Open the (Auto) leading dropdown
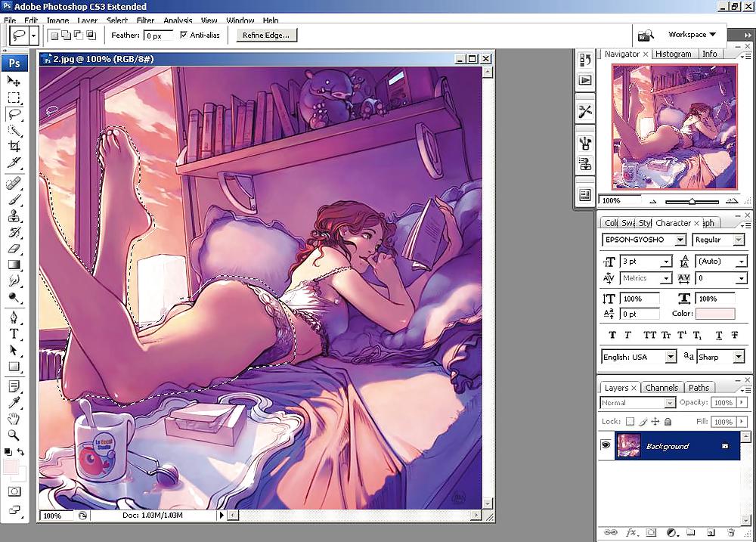756x542 pixels. pos(741,262)
